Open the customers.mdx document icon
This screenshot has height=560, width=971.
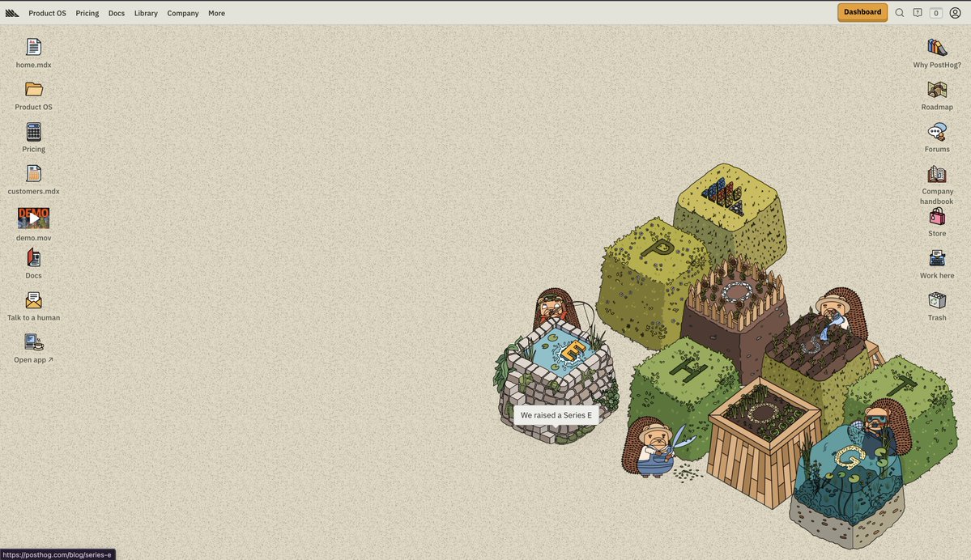tap(33, 174)
